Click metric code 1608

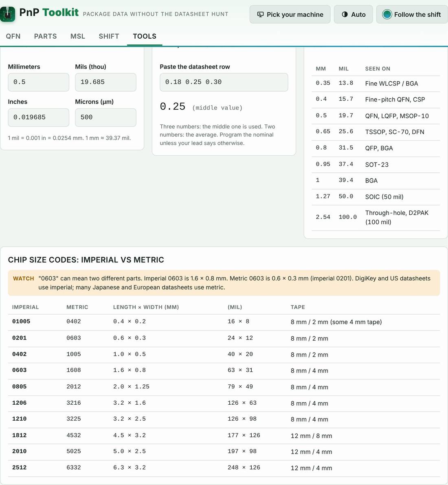[x=74, y=370]
